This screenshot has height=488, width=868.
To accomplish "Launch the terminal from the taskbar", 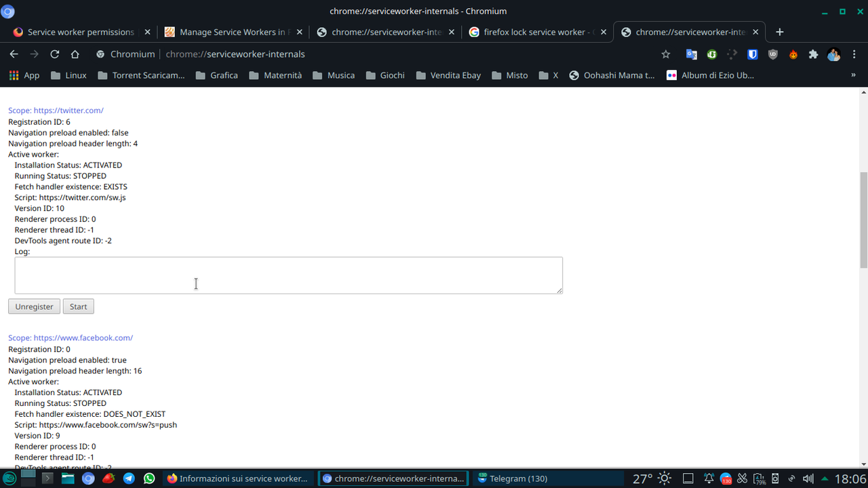I will pos(48,479).
